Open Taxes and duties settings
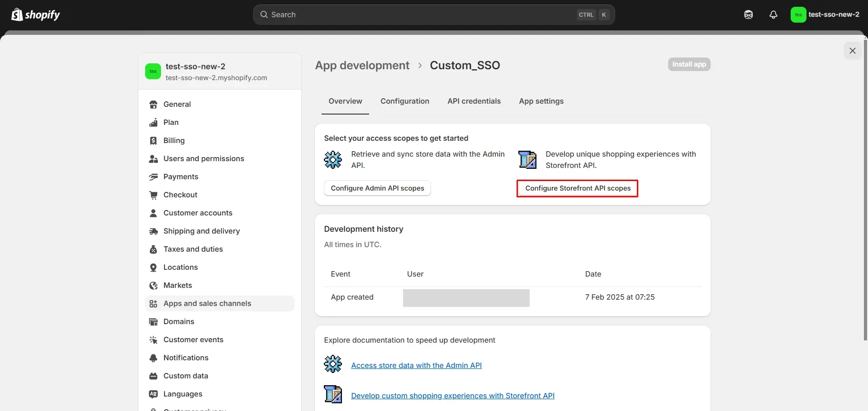 pyautogui.click(x=220, y=249)
